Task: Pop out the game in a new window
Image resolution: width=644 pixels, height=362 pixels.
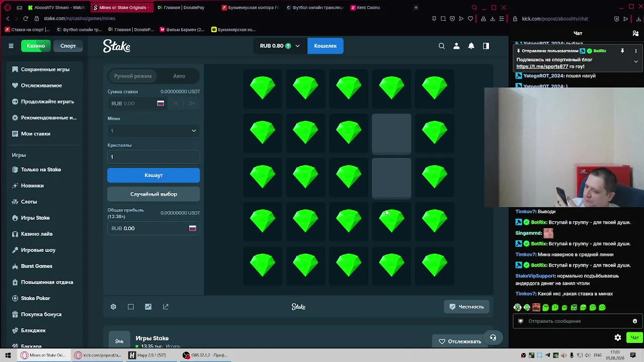Action: coord(166,307)
